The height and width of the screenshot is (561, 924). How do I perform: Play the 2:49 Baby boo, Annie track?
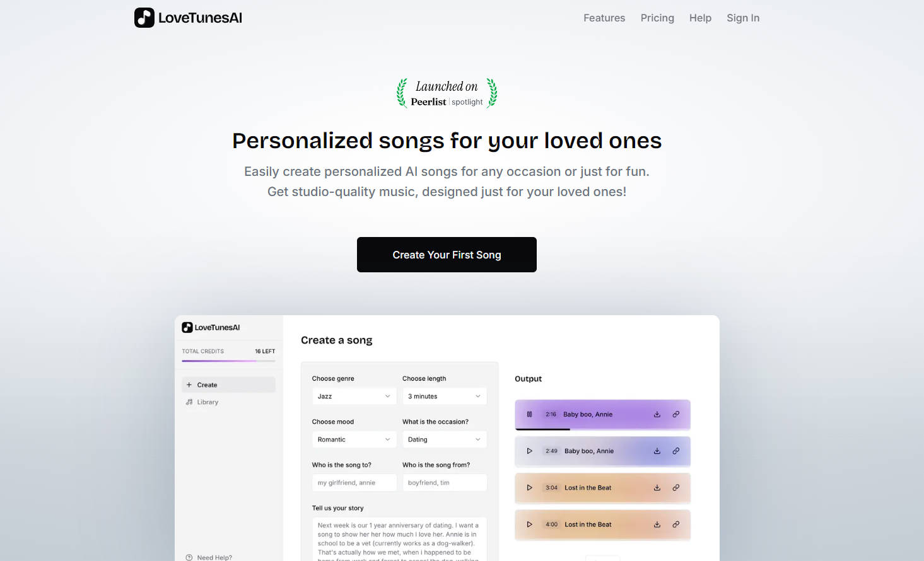click(x=530, y=451)
